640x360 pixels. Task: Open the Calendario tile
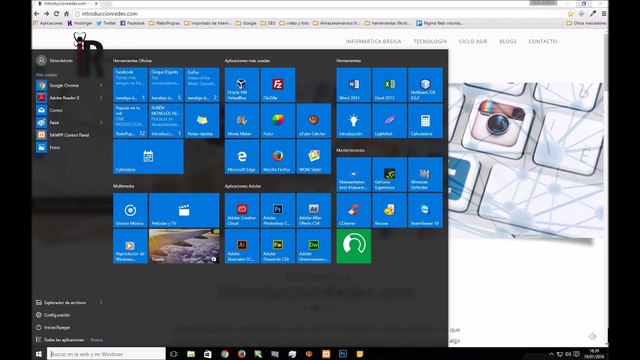coord(148,157)
